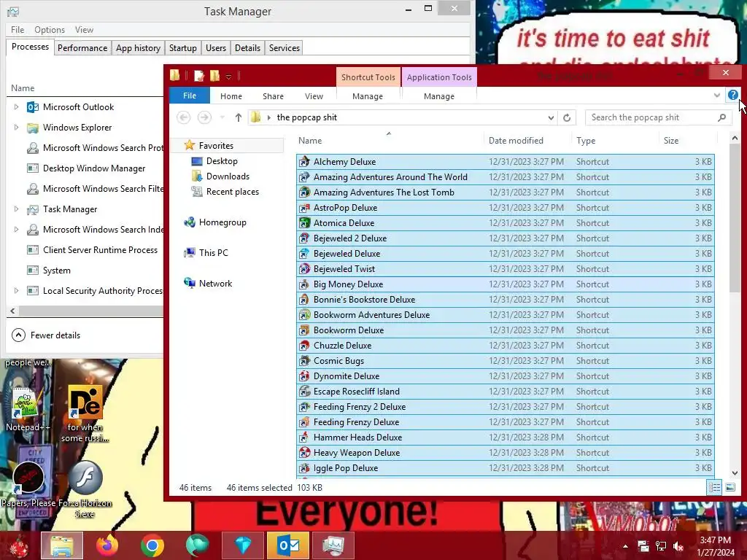Open Google Chrome from the taskbar
The width and height of the screenshot is (747, 560).
[x=152, y=545]
